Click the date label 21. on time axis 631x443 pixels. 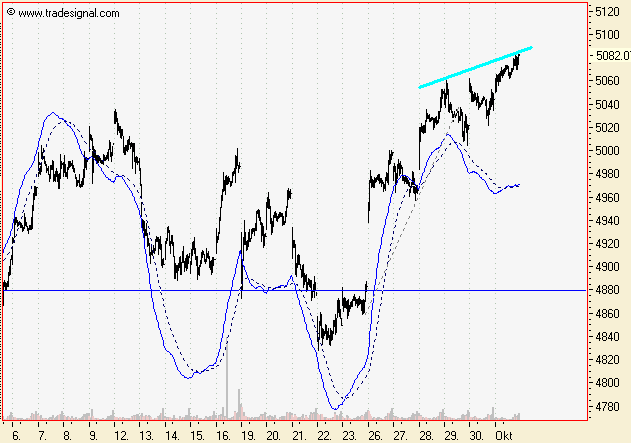click(299, 436)
